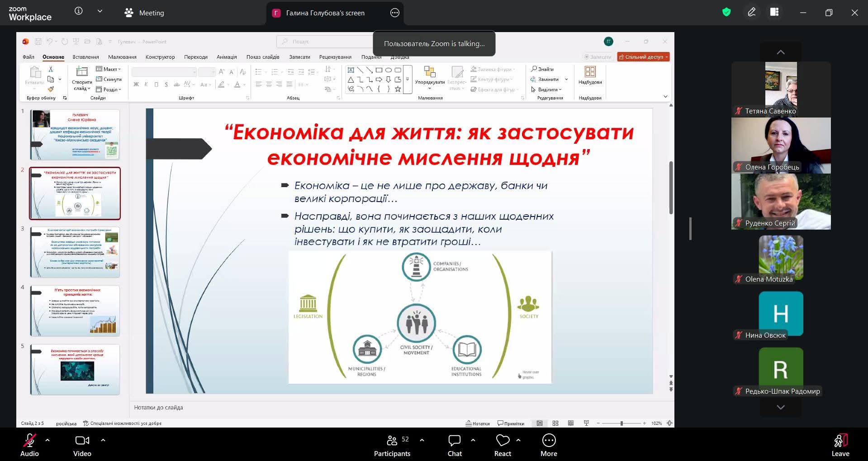Expand audio settings arrow
Screen dimensions: 868x461
tap(47, 440)
